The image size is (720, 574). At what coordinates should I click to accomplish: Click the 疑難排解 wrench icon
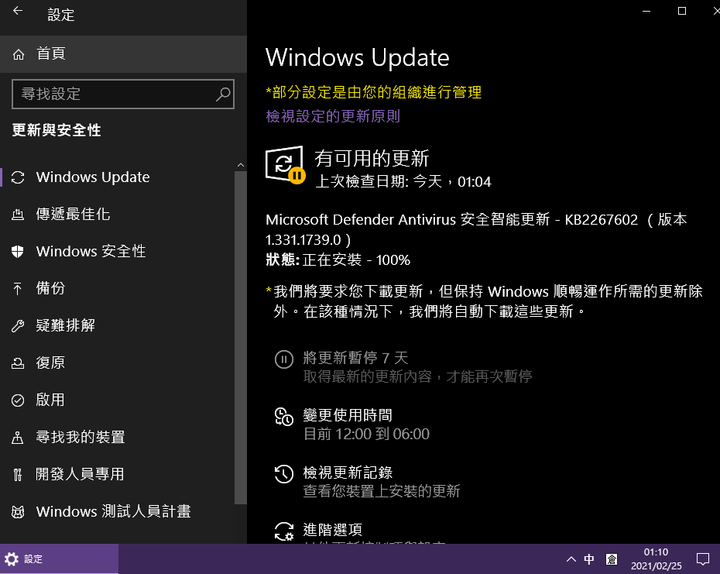pos(17,326)
